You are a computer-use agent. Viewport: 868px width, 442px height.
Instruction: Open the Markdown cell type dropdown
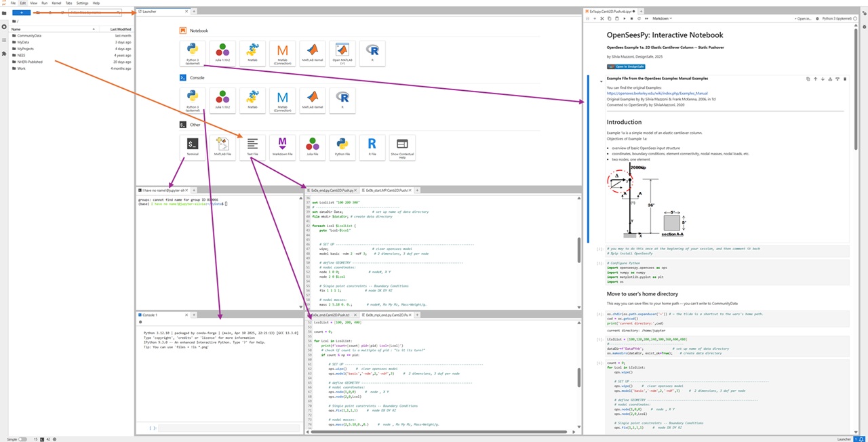pos(663,18)
